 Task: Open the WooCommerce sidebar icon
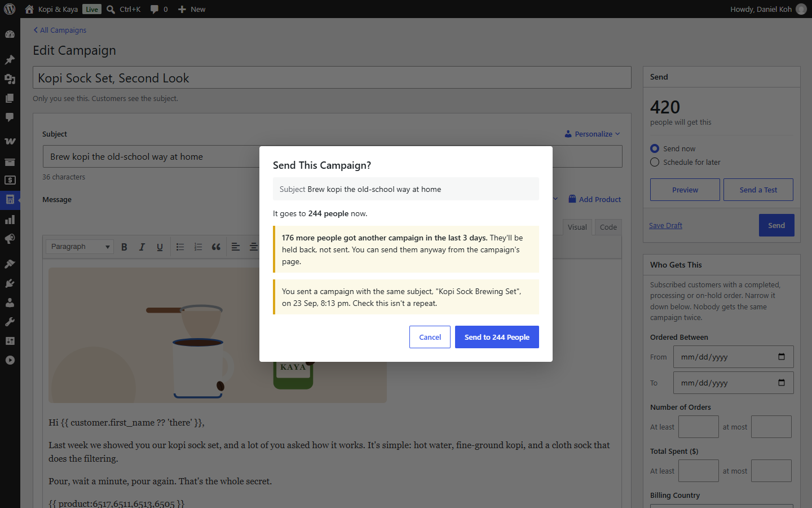tap(10, 141)
